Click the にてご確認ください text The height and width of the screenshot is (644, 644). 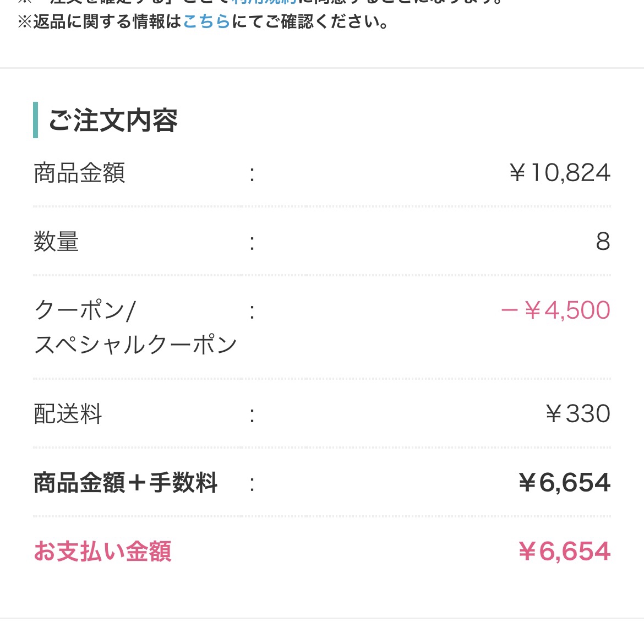309,22
